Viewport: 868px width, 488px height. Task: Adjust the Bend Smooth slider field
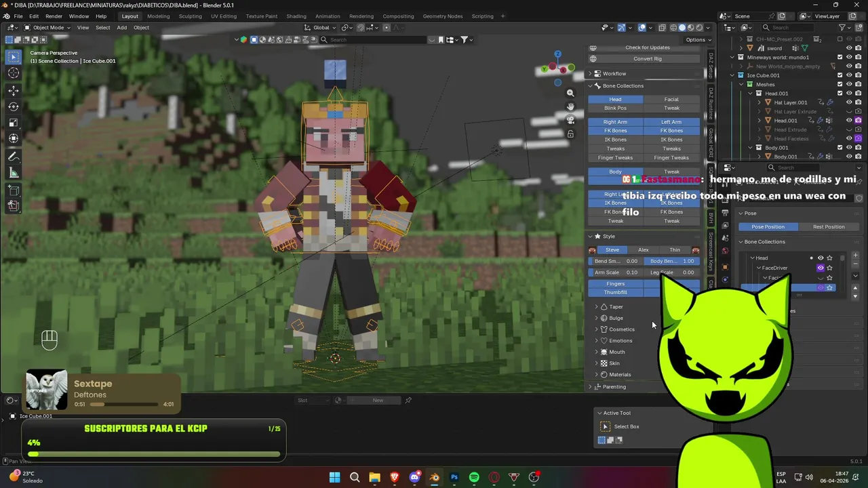coord(616,262)
